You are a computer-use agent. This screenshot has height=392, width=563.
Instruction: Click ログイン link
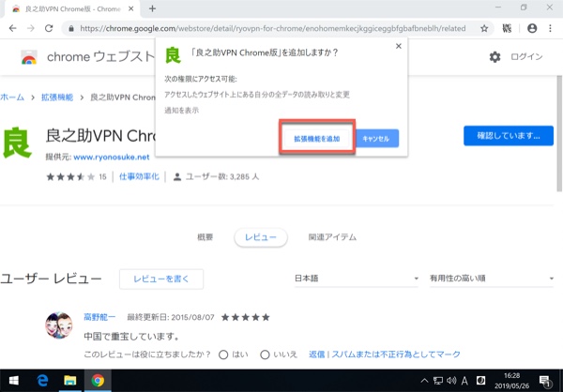point(526,56)
